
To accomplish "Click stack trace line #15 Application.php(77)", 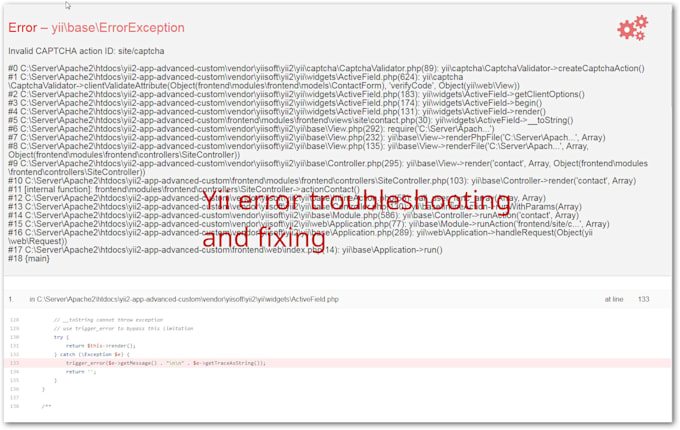I will coord(308,224).
